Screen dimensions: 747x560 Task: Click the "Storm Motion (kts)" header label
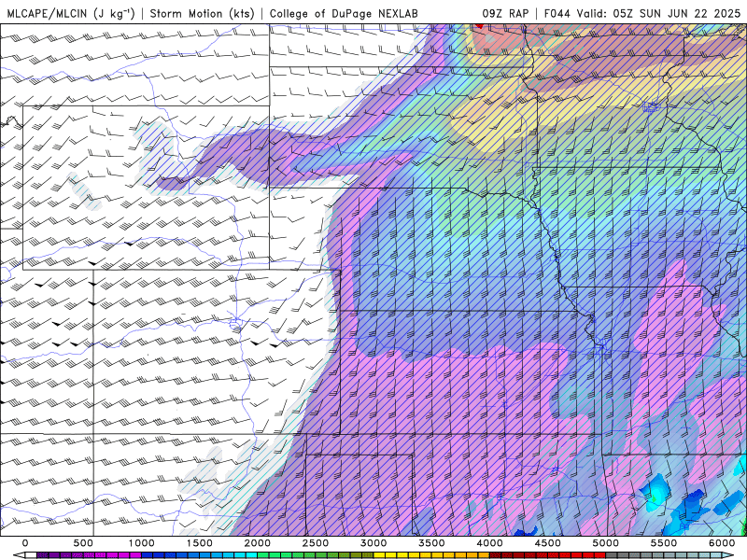pos(202,13)
